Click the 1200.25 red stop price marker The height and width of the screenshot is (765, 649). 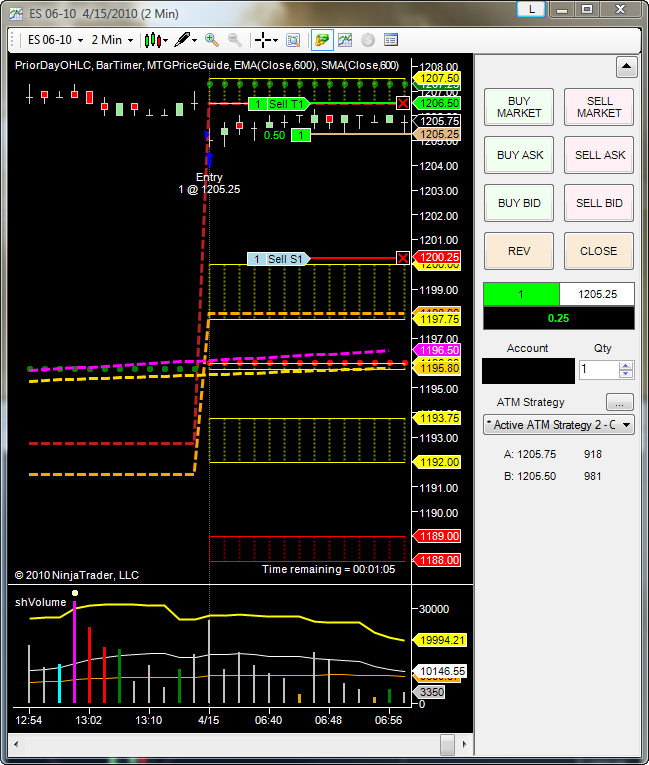click(x=437, y=257)
